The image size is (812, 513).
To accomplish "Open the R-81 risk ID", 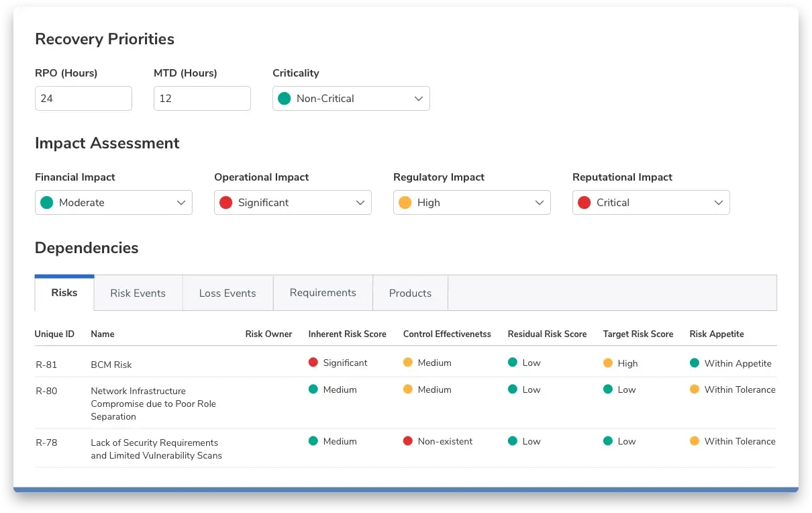I will click(x=46, y=365).
